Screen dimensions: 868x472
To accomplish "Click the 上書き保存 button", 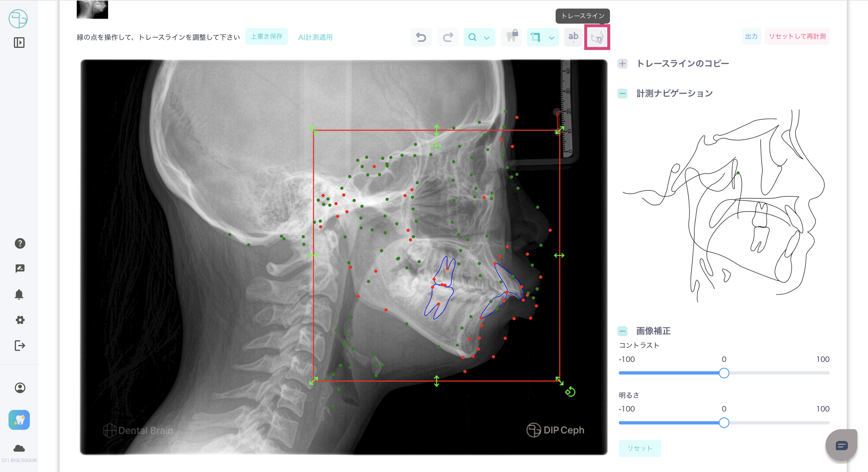I will pos(266,36).
